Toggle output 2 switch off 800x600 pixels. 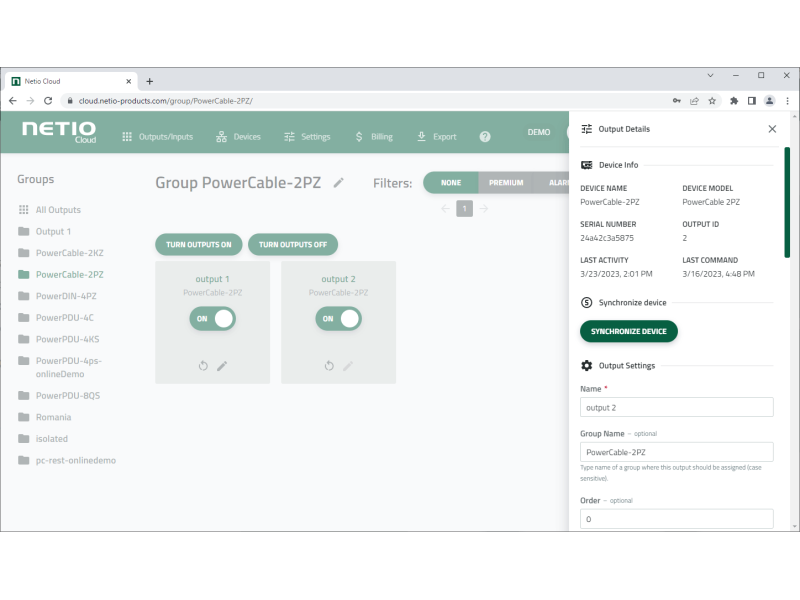[338, 318]
